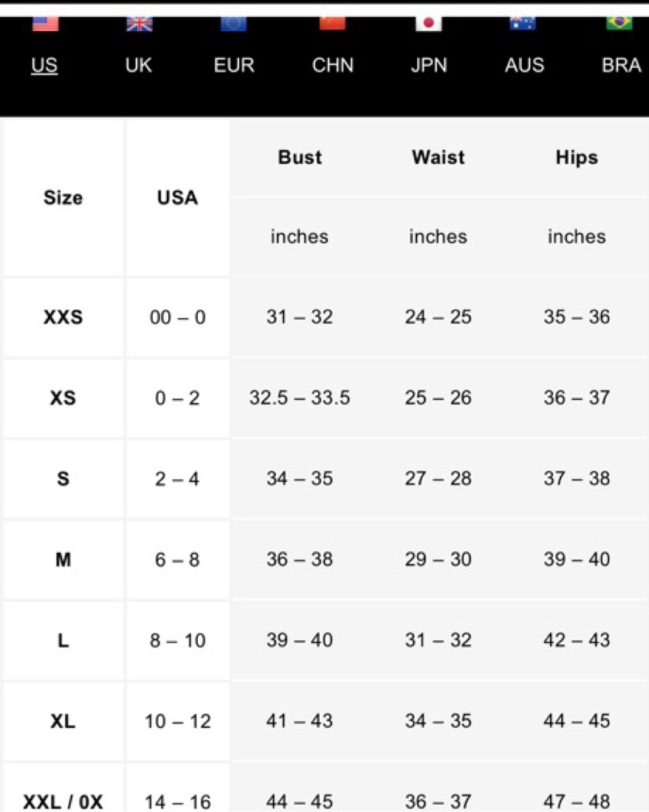
Task: Switch to BRA sizing tab
Action: tap(621, 65)
